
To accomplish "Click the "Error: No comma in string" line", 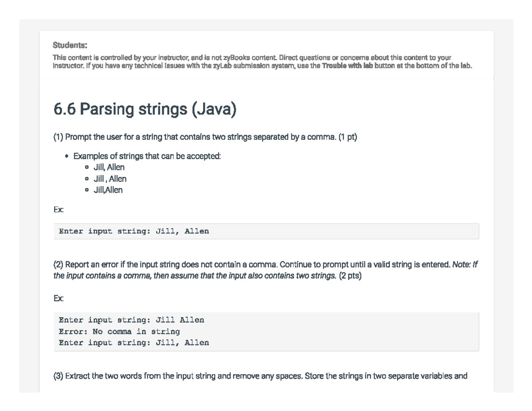I will 119,331.
